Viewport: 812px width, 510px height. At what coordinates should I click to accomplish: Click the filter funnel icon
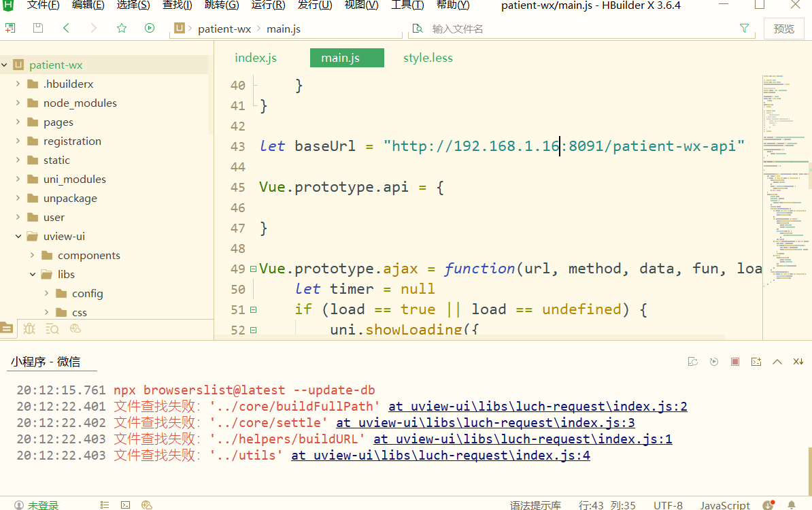[744, 29]
